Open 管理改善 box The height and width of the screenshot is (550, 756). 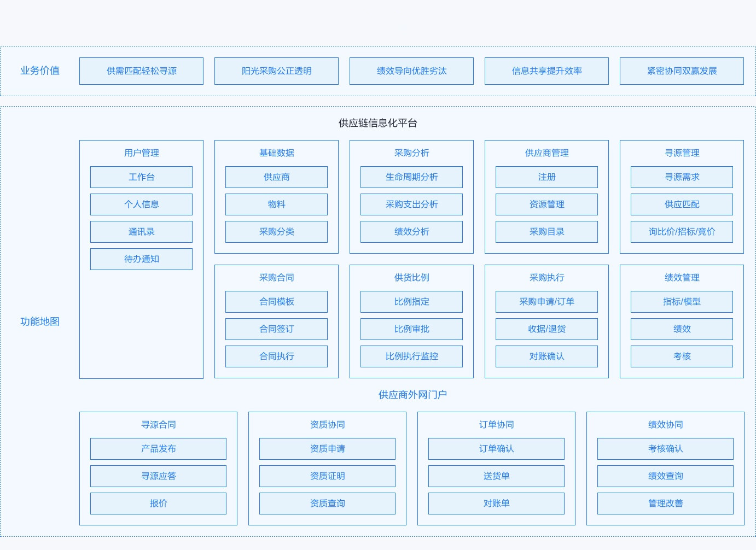pos(665,504)
